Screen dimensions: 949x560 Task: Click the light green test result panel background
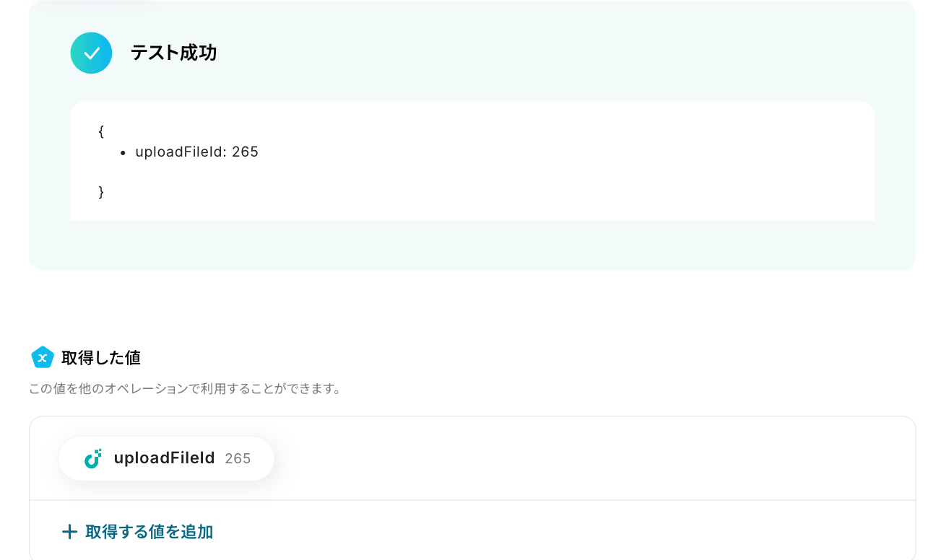(472, 245)
